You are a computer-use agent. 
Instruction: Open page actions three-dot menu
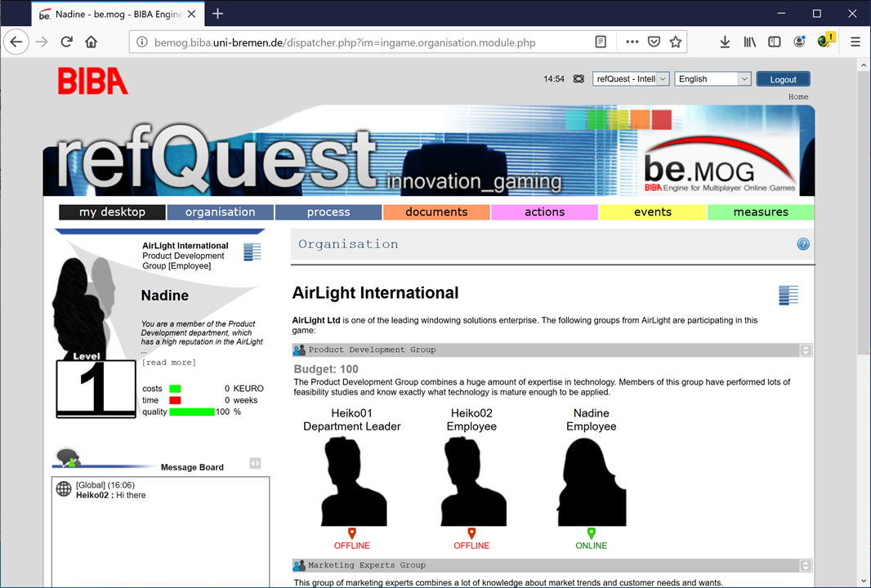coord(632,42)
